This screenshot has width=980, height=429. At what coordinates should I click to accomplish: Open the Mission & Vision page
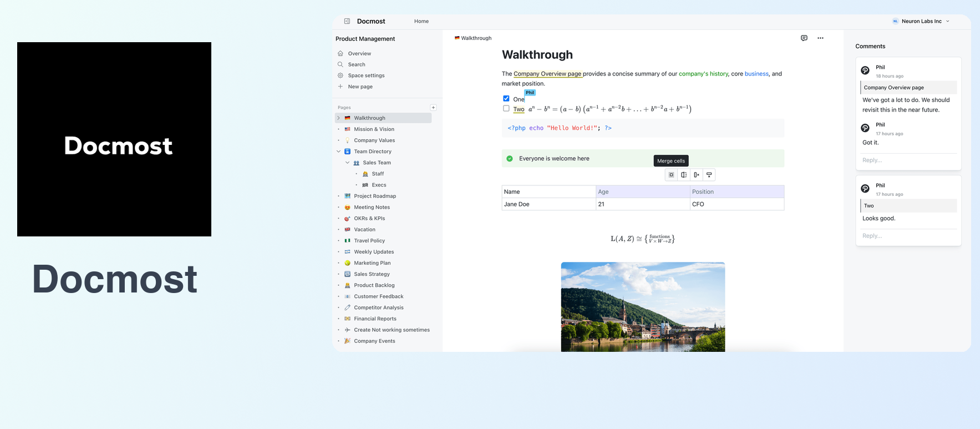pyautogui.click(x=374, y=129)
